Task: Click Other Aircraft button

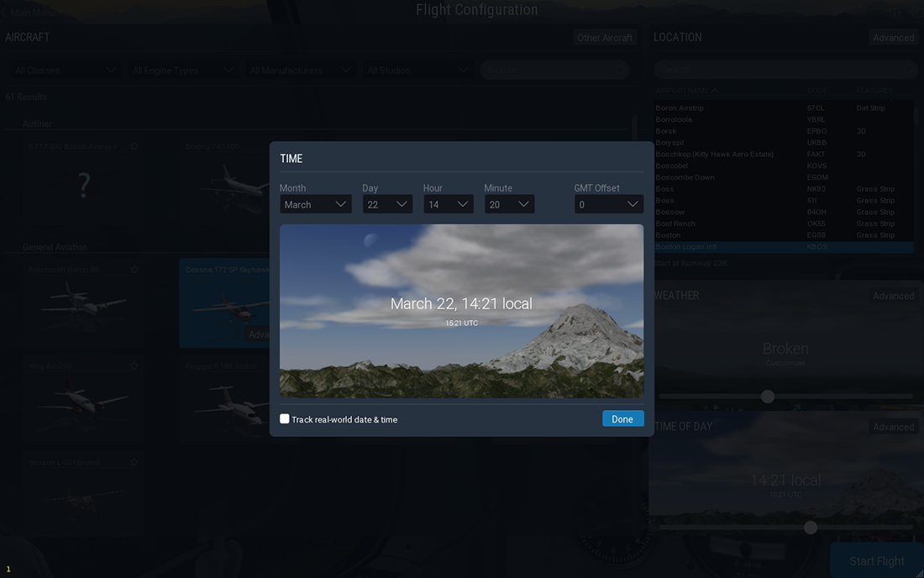Action: coord(605,38)
